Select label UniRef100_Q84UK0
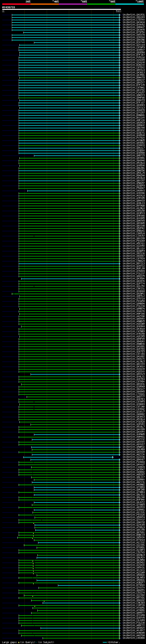146x644 pixels. 133,342
